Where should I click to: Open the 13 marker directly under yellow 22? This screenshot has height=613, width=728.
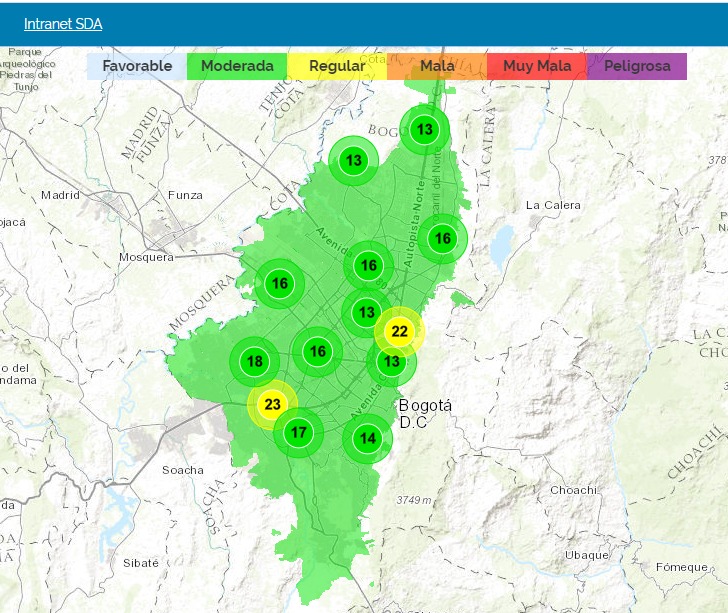pos(391,361)
